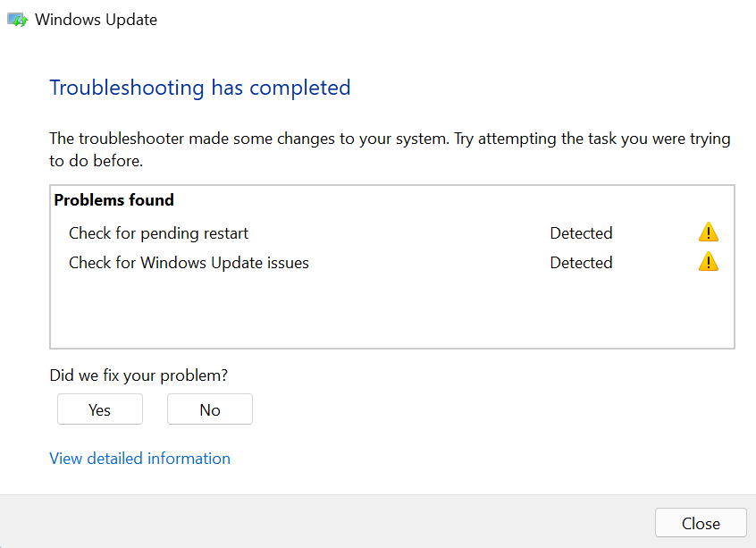756x548 pixels.
Task: Close the troubleshooter with the Close button
Action: (x=701, y=524)
